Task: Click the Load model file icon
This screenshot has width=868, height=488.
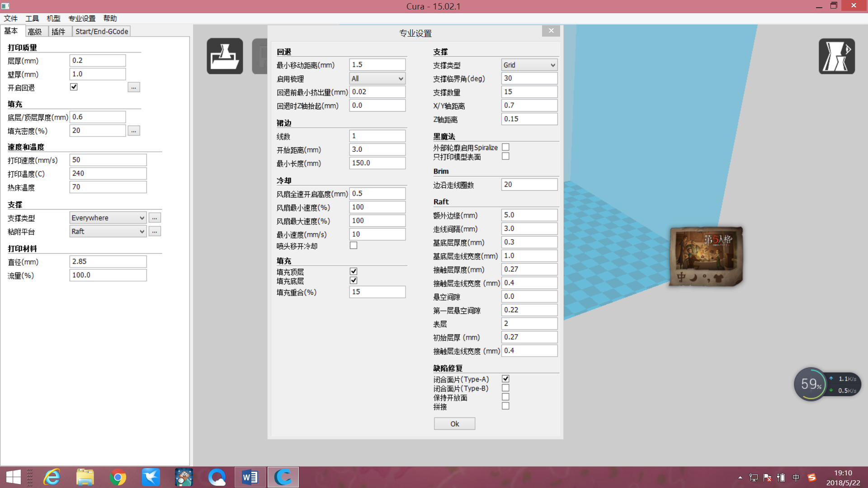Action: tap(225, 56)
